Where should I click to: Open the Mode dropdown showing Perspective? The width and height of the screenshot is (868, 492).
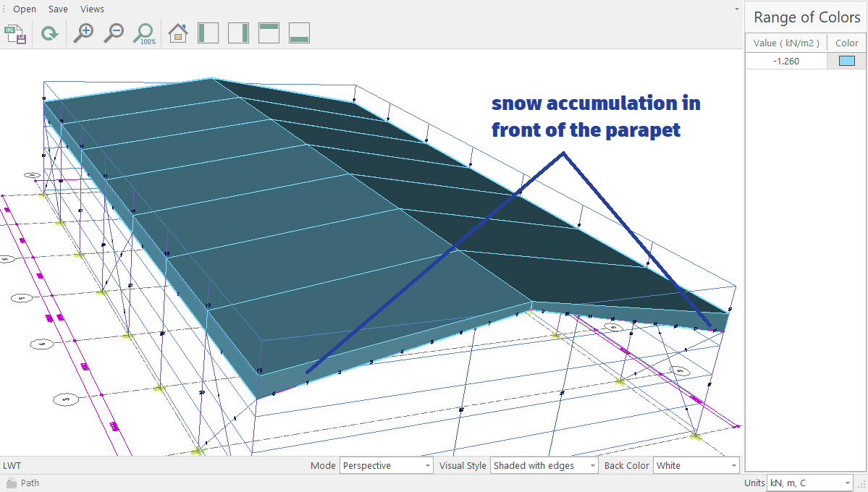click(x=386, y=466)
